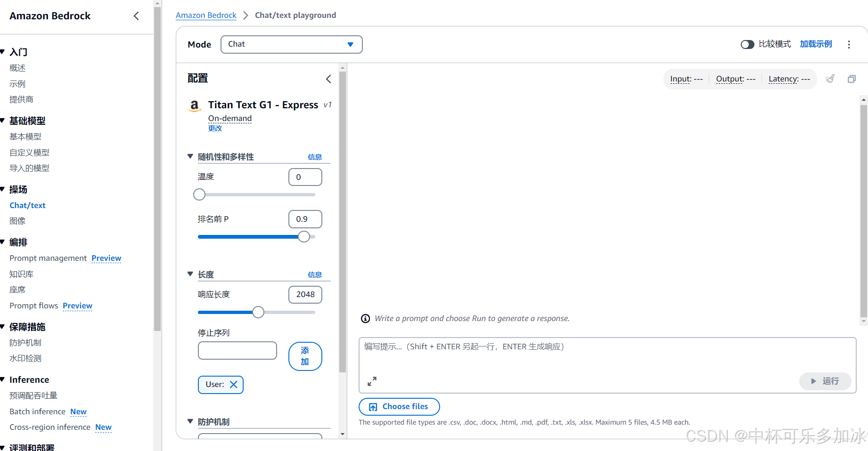Select Chat/text playground in sidebar
868x451 pixels.
(27, 205)
